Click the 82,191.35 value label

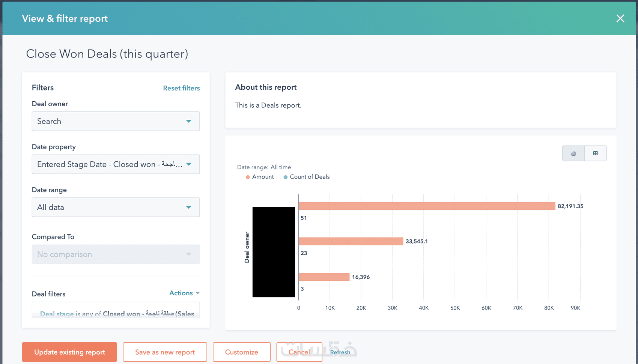570,206
